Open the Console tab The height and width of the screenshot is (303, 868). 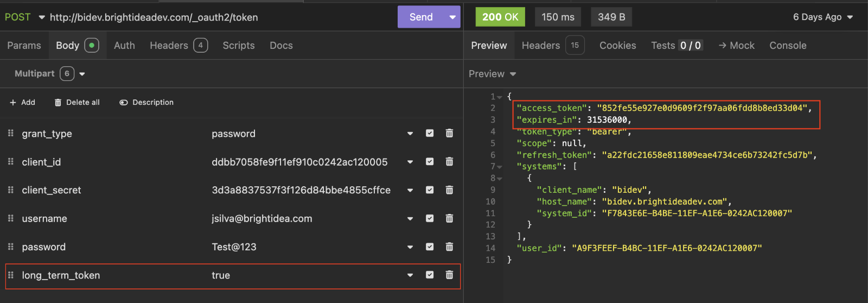coord(788,46)
